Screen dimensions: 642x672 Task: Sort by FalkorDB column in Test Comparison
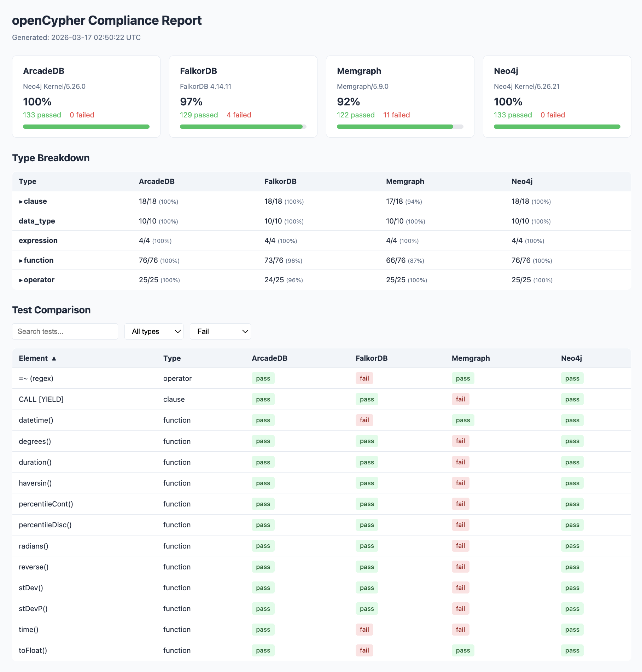pyautogui.click(x=372, y=358)
